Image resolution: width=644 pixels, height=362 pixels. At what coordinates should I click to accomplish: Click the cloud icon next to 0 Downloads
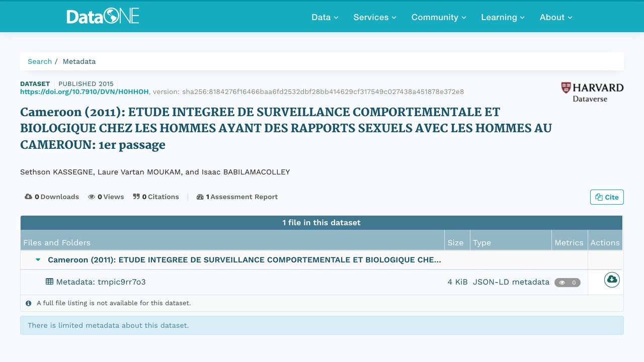coord(29,197)
